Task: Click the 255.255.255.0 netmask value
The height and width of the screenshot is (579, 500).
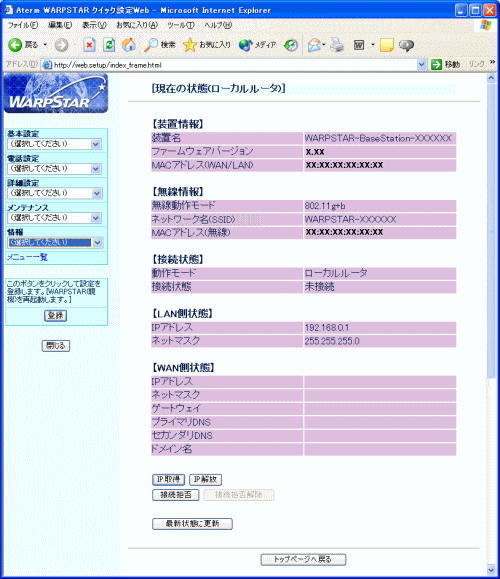Action: [x=332, y=341]
